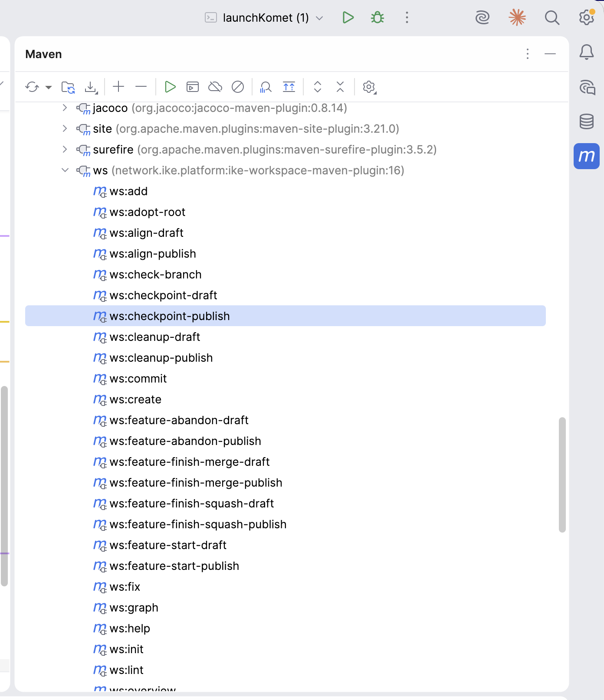The image size is (604, 700).
Task: Run Maven build from the Maven toolbar
Action: coord(170,87)
